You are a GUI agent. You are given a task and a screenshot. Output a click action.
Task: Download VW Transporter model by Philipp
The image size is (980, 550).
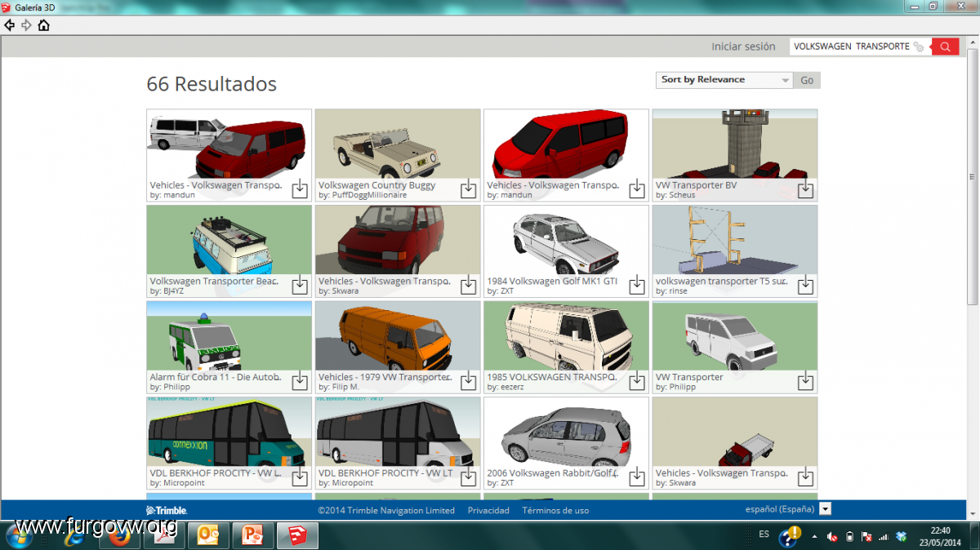pos(805,381)
